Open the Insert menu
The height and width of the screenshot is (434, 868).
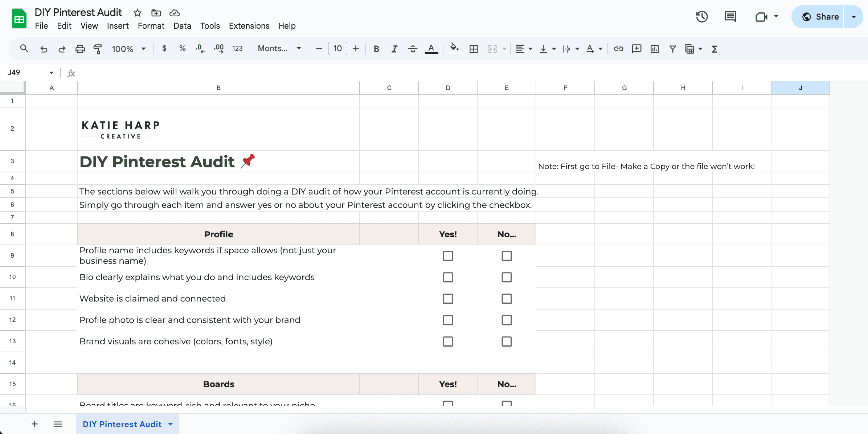tap(118, 26)
